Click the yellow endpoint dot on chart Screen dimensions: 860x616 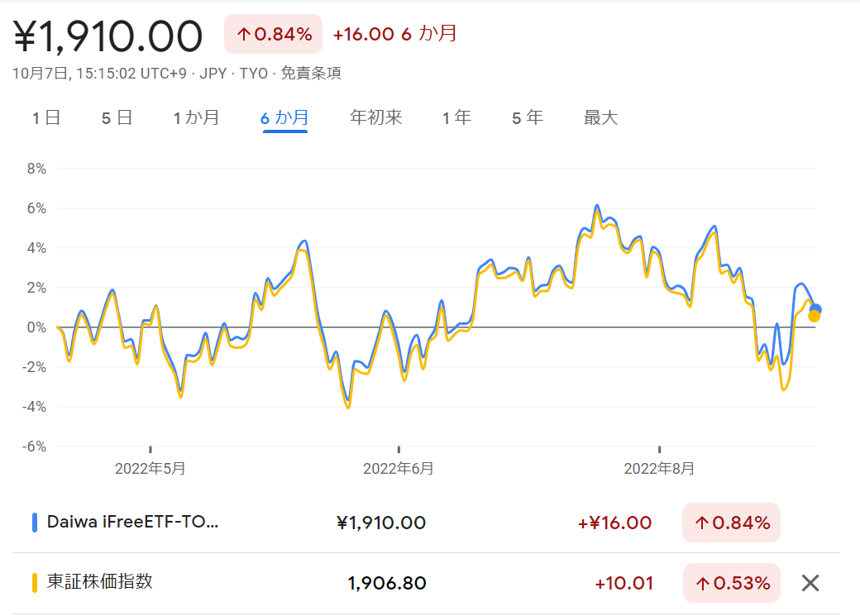(814, 317)
